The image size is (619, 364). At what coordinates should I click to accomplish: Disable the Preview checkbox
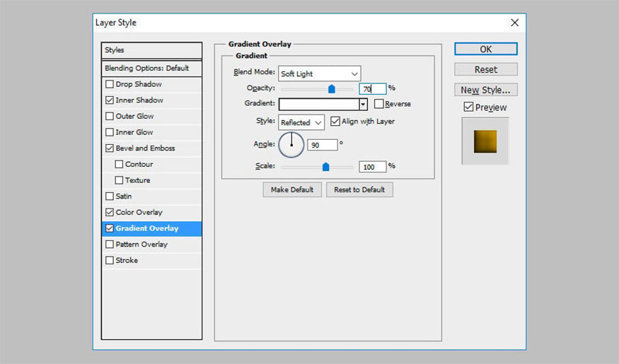[468, 107]
